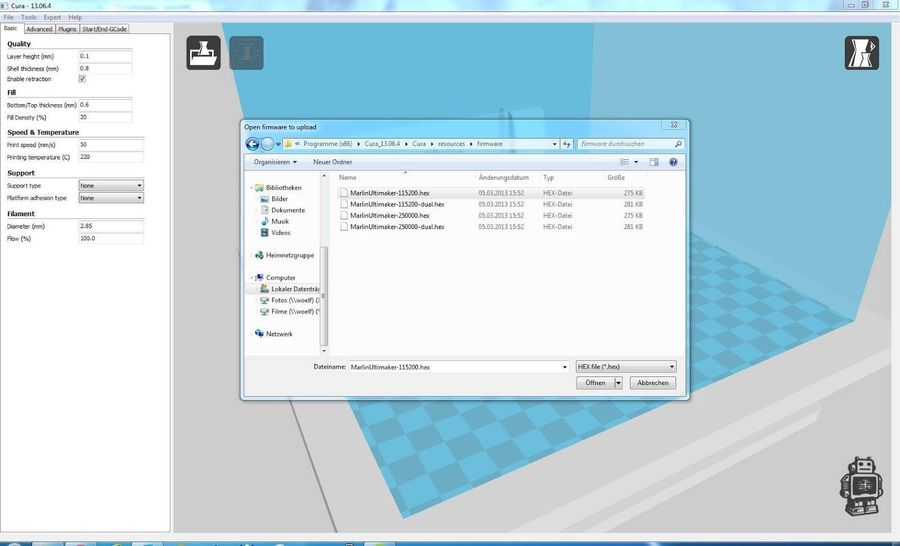
Task: Open the split arrow next to Öffnen
Action: pos(618,383)
